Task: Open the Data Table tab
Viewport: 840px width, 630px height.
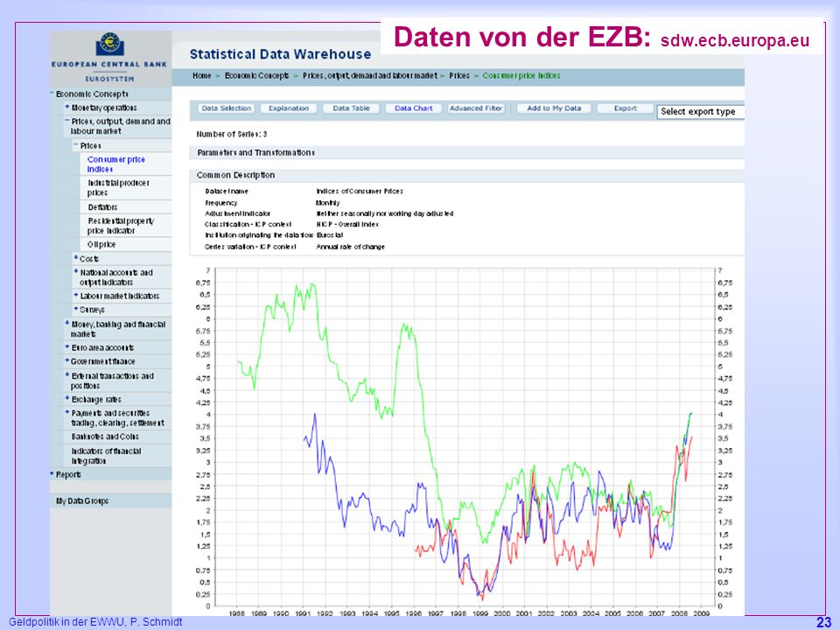Action: coord(352,108)
